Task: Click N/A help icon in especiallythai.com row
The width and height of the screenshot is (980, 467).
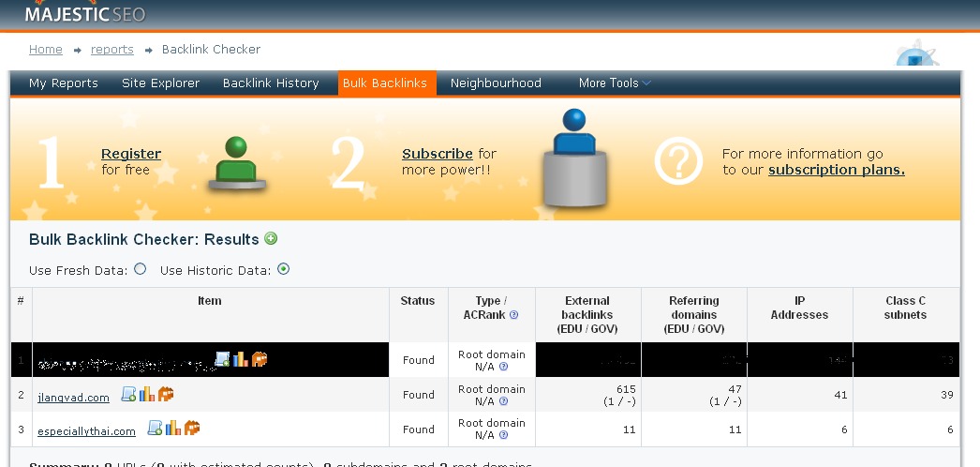Action: click(x=504, y=435)
